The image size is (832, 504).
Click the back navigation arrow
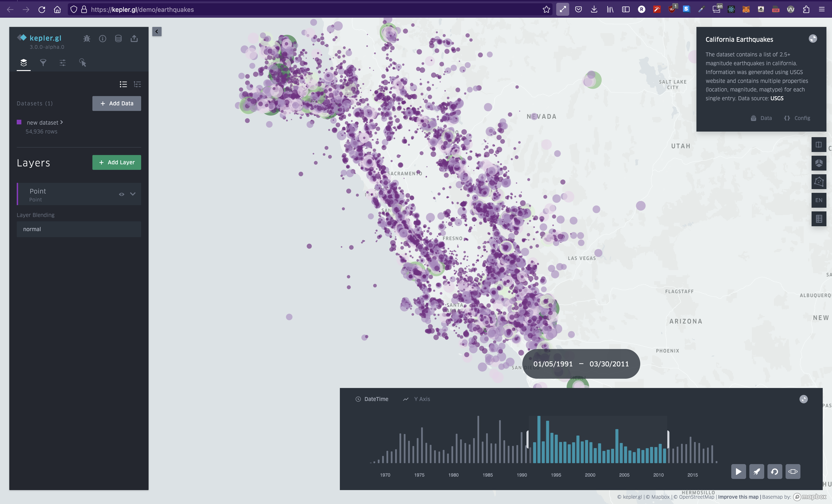[x=10, y=10]
